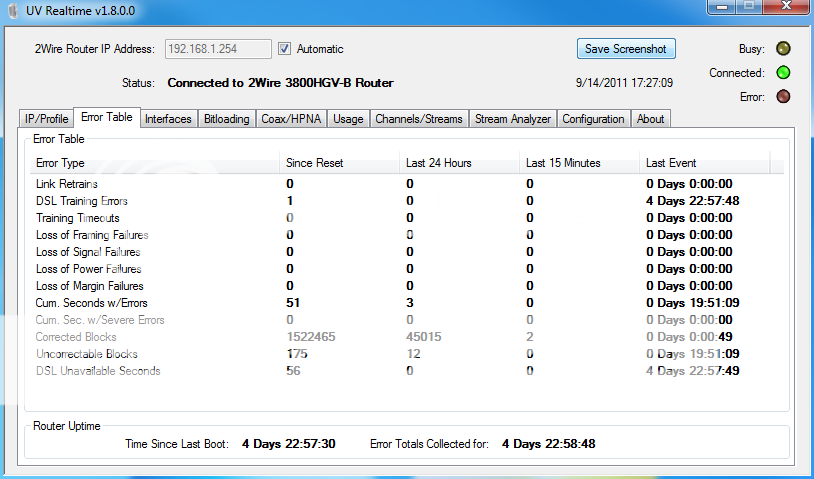Select the Training Timeouts row
Viewport: 814px width, 479px height.
(x=406, y=218)
